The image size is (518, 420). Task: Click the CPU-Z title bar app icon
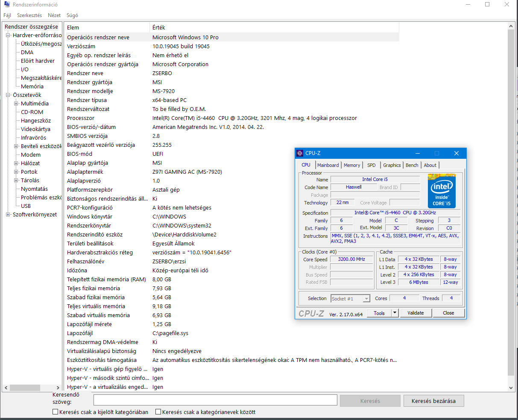point(300,153)
